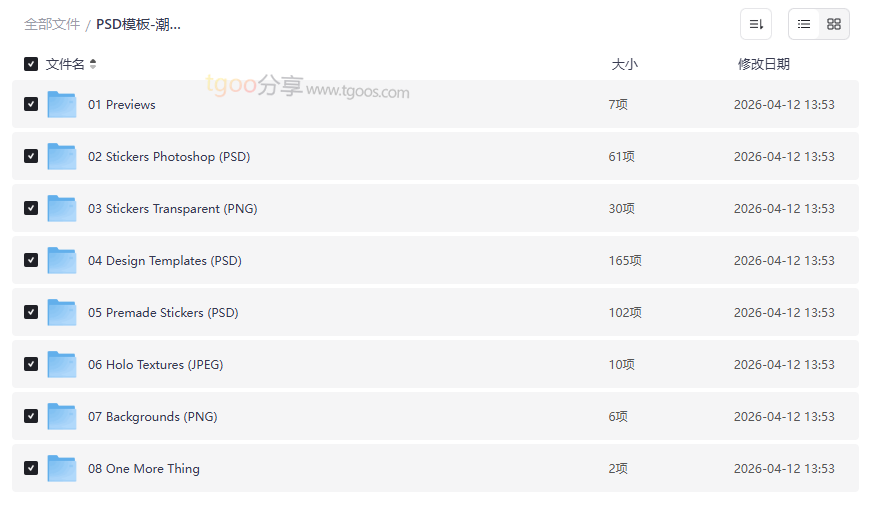This screenshot has width=874, height=514.
Task: Uncheck the select-all checkbox in header
Action: pyautogui.click(x=31, y=64)
